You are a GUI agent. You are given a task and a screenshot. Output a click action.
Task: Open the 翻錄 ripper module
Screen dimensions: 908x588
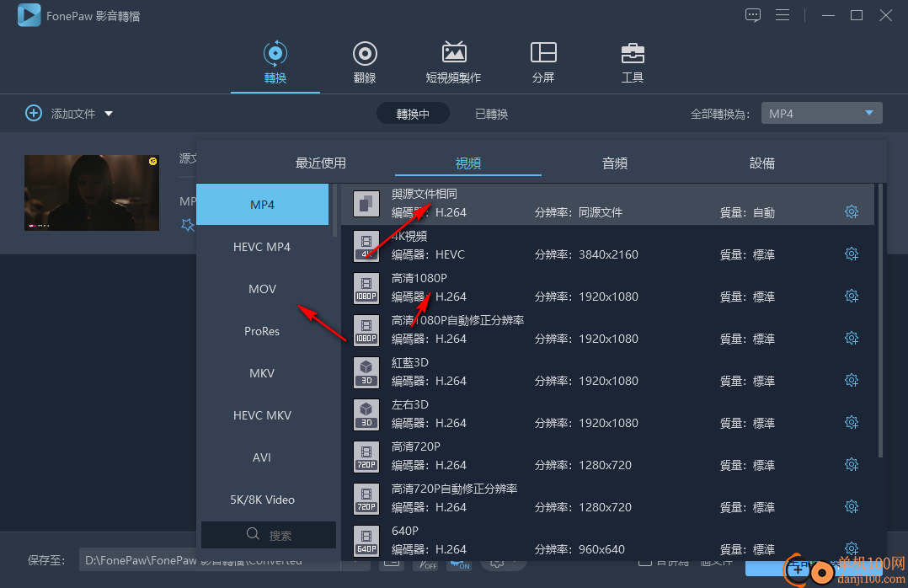pyautogui.click(x=365, y=62)
